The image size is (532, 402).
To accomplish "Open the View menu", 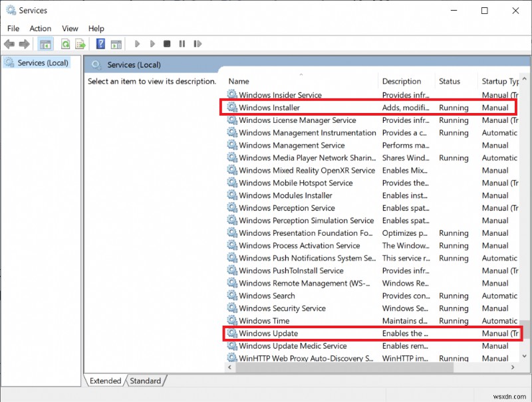I will [70, 29].
